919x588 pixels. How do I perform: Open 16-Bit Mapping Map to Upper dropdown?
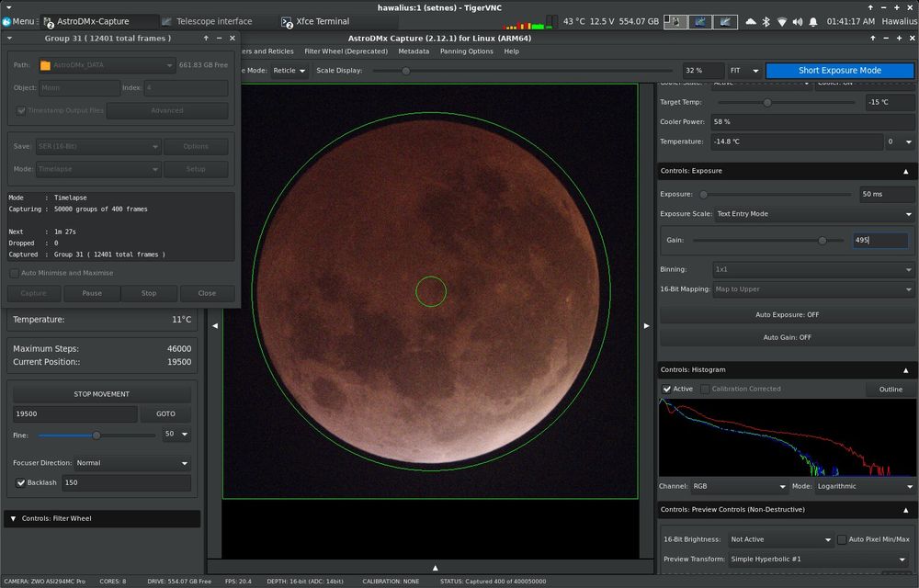point(813,289)
